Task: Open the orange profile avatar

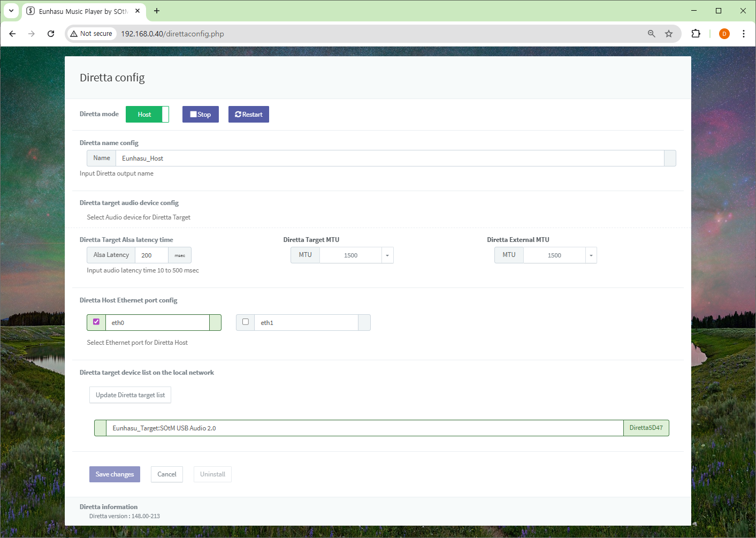Action: 724,34
